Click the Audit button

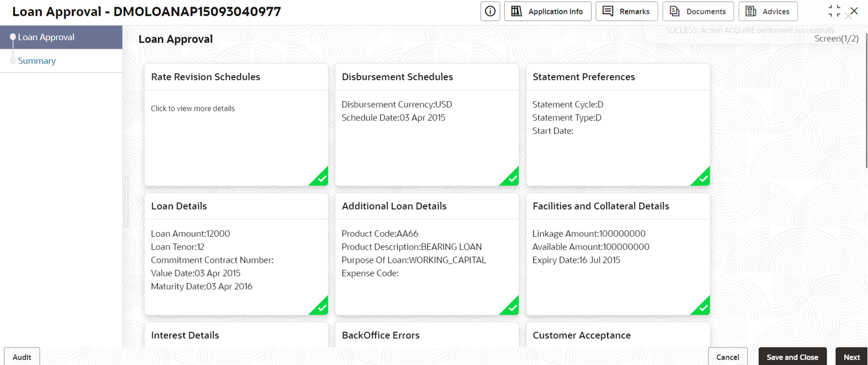tap(22, 357)
